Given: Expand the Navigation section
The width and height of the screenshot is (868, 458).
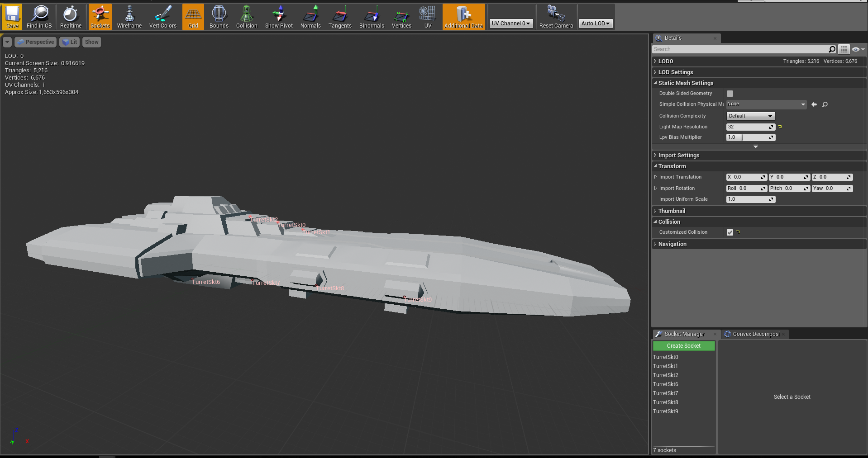Looking at the screenshot, I should click(655, 244).
